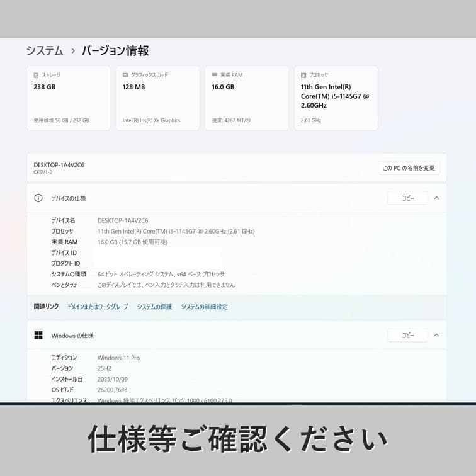The width and height of the screenshot is (476, 476).
Task: Select the 25H2 version value
Action: pos(104,368)
